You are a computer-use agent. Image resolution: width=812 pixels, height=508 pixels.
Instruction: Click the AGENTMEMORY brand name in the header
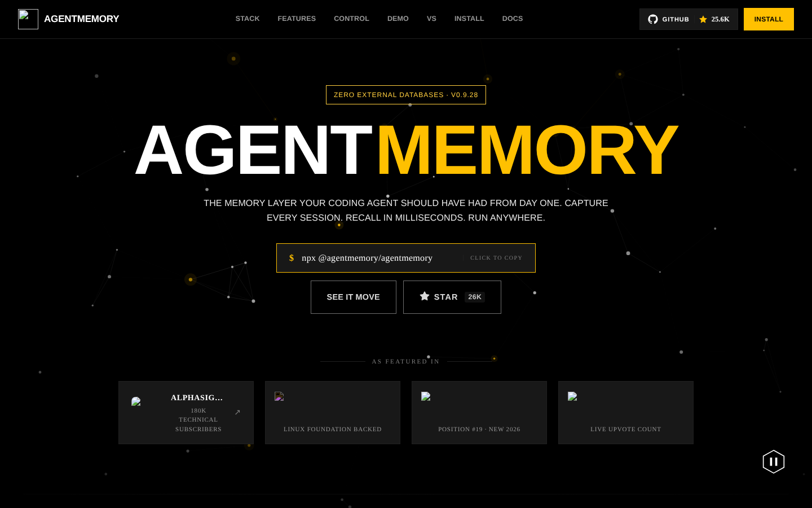82,19
